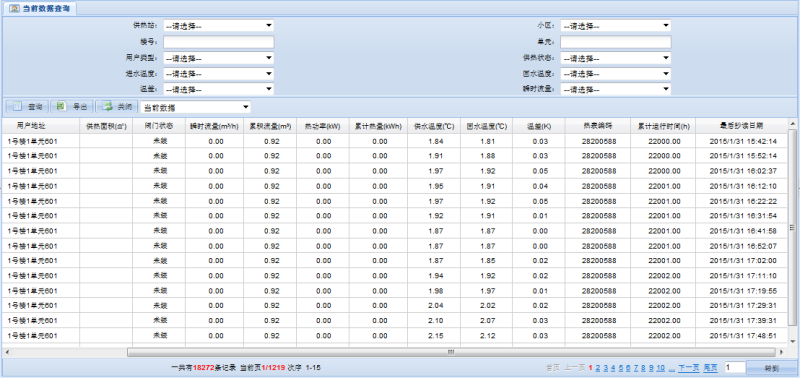Viewport: 800px width, 378px height.
Task: Click the 累计运行时间(h) column header
Action: [663, 125]
